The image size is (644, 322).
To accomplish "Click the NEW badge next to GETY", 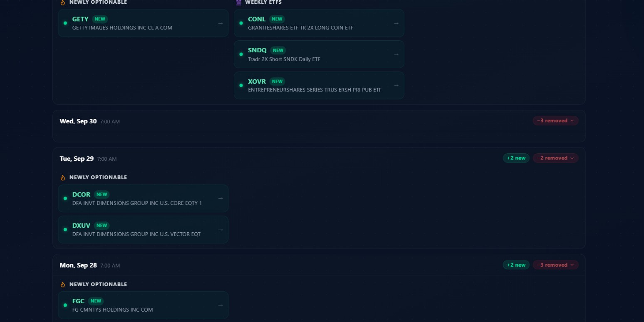I will (x=100, y=19).
